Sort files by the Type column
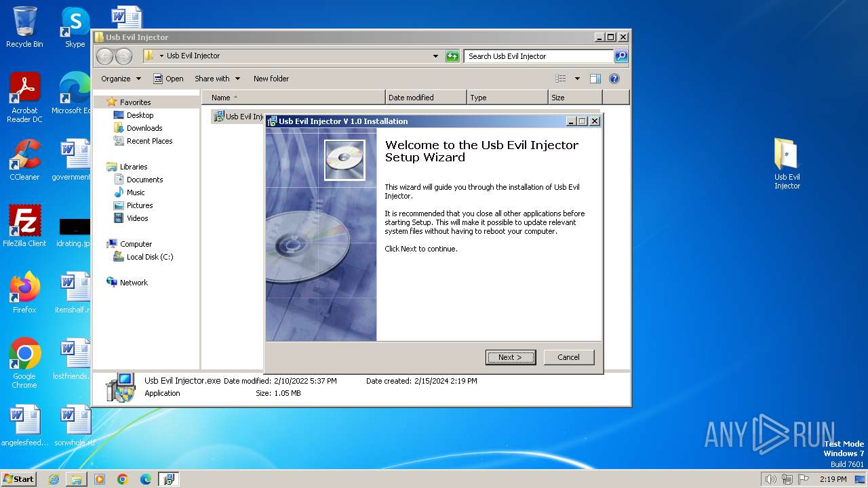 pos(507,98)
